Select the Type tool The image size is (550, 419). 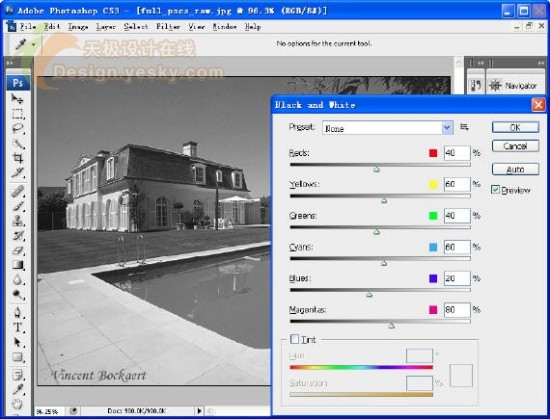point(18,327)
